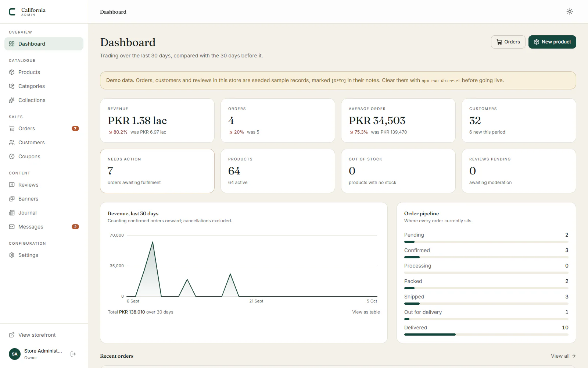This screenshot has width=588, height=368.
Task: Click the Coupons badge icon
Action: click(12, 156)
